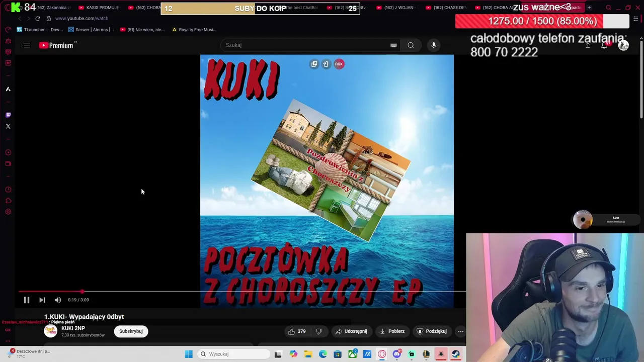Open the YouTube account avatar menu
Viewport: 644px width, 362px height.
coord(623,45)
